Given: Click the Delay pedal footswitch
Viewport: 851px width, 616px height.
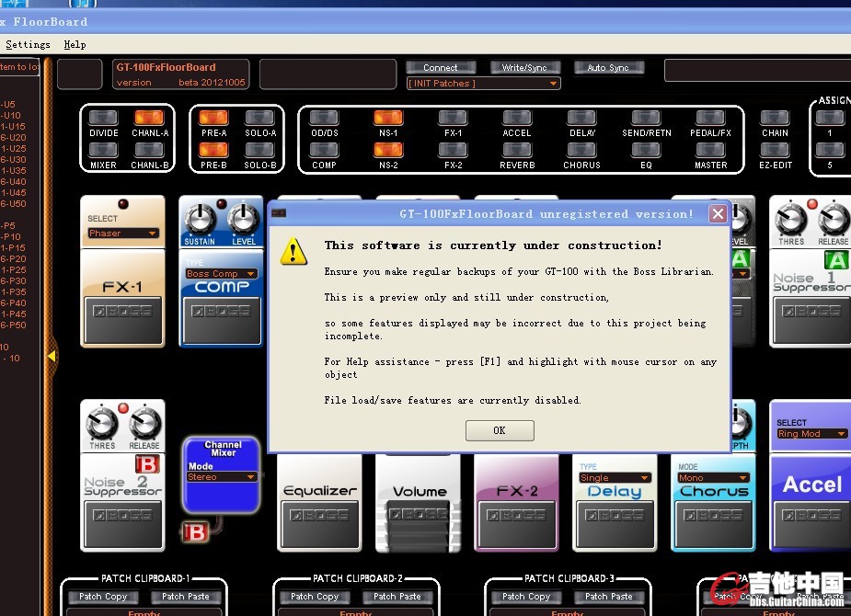Looking at the screenshot, I should coord(615,524).
